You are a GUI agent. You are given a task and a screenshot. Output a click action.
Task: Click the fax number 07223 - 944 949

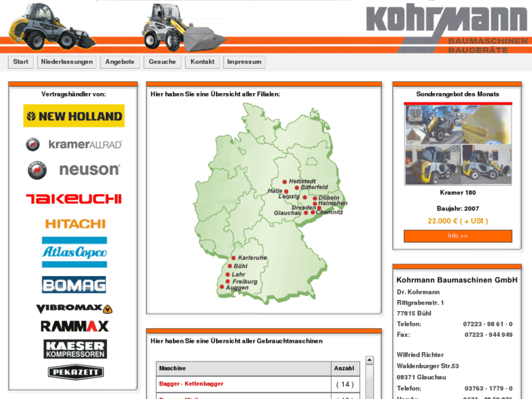pos(489,335)
